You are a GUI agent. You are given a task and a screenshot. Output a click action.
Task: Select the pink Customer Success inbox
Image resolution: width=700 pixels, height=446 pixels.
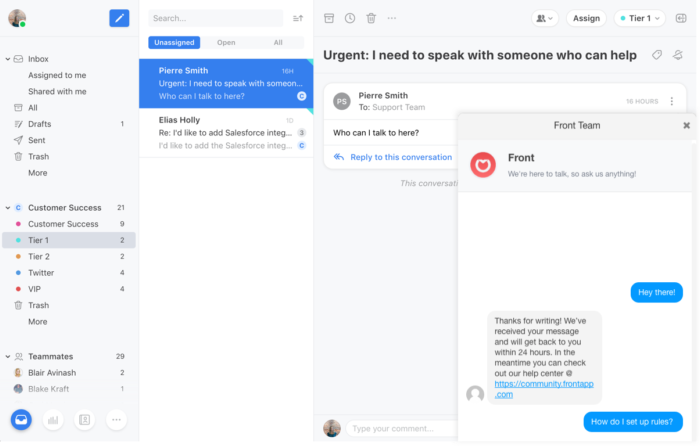pos(69,224)
